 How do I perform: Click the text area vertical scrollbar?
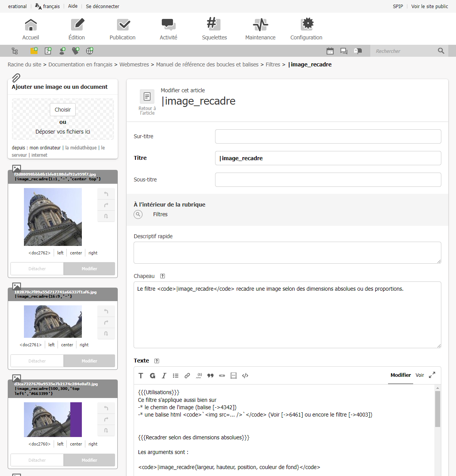click(437, 409)
